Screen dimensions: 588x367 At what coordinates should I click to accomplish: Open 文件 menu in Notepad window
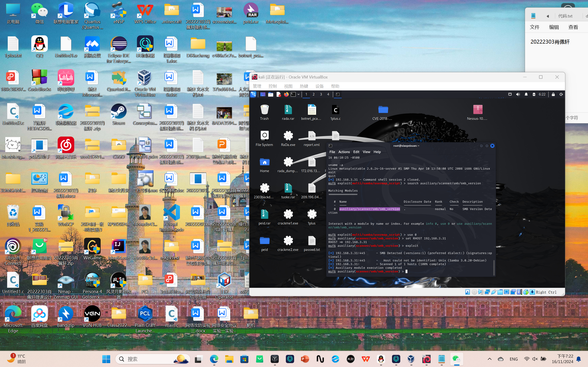(x=534, y=27)
